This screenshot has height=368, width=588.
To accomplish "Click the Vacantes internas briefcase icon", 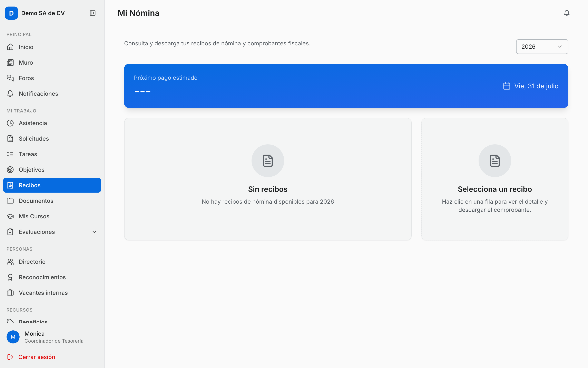I will pos(10,293).
